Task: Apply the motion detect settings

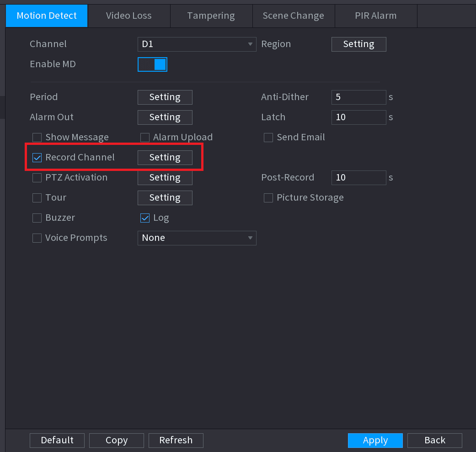Action: [375, 440]
